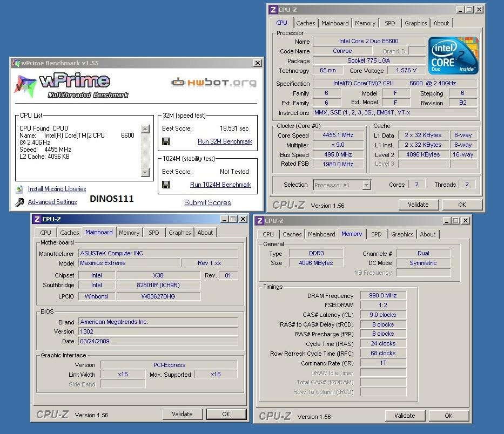Image resolution: width=504 pixels, height=434 pixels.
Task: Select CPU tab in Memory CPU-Z window
Action: tap(268, 234)
